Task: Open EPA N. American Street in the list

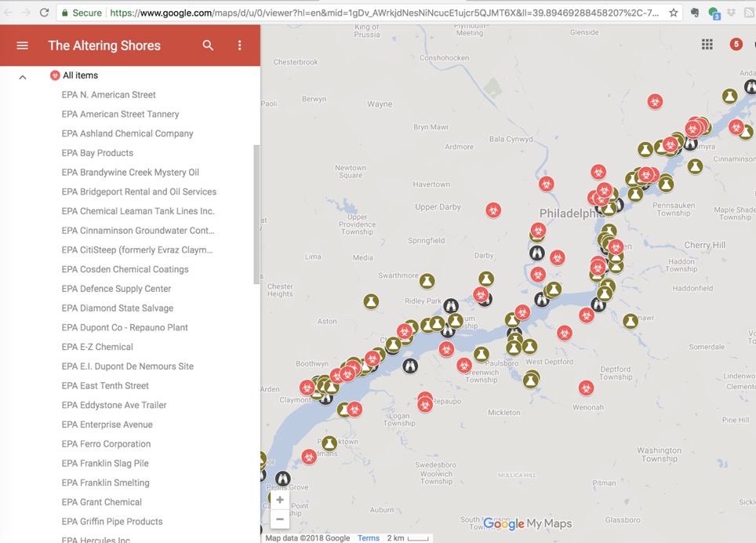Action: (x=108, y=94)
